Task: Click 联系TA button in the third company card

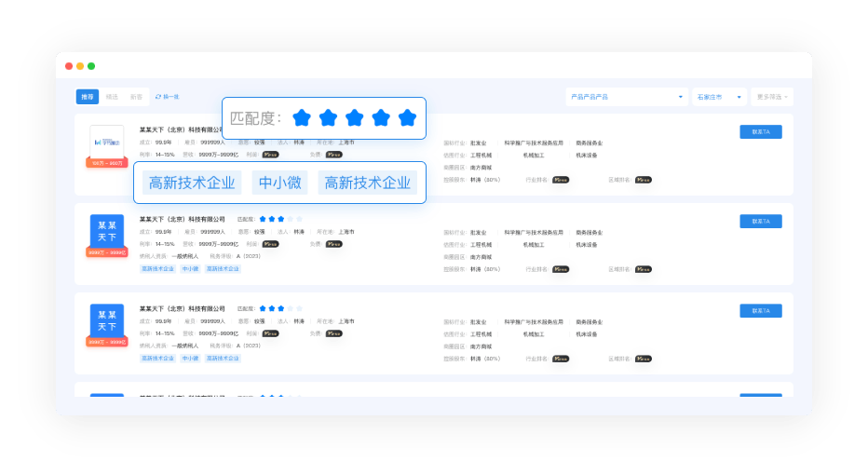Action: (x=761, y=310)
